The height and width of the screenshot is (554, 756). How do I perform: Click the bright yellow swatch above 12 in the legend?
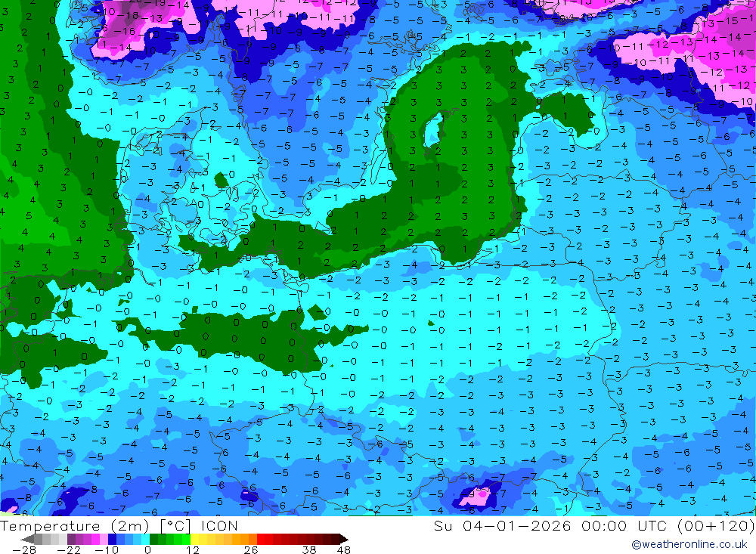click(x=195, y=539)
